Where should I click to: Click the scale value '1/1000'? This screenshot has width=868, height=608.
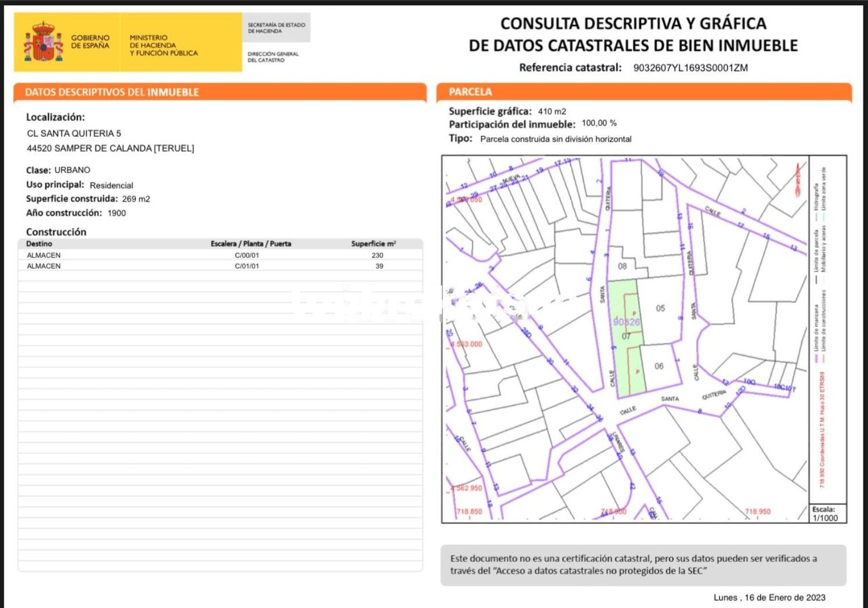click(x=825, y=518)
